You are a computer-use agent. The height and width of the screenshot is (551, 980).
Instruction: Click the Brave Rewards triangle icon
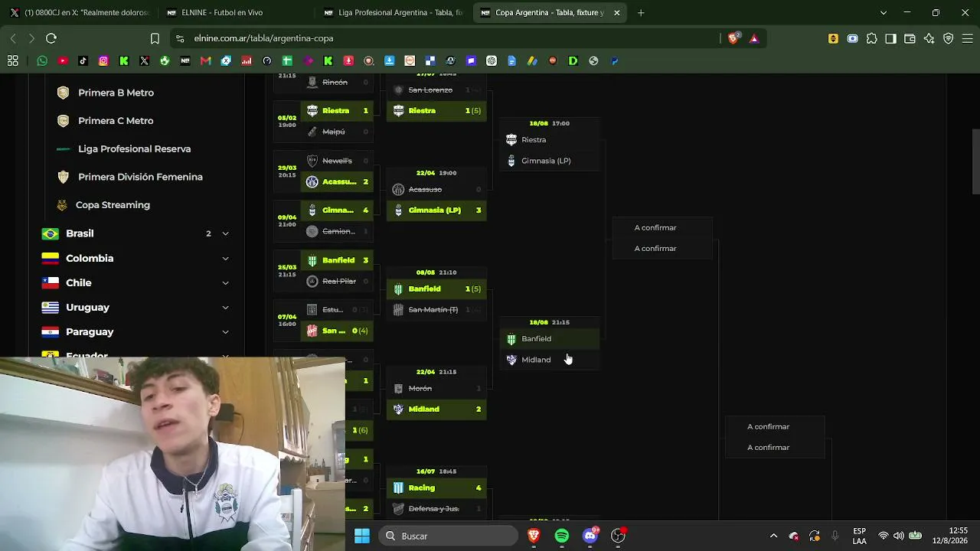click(754, 38)
